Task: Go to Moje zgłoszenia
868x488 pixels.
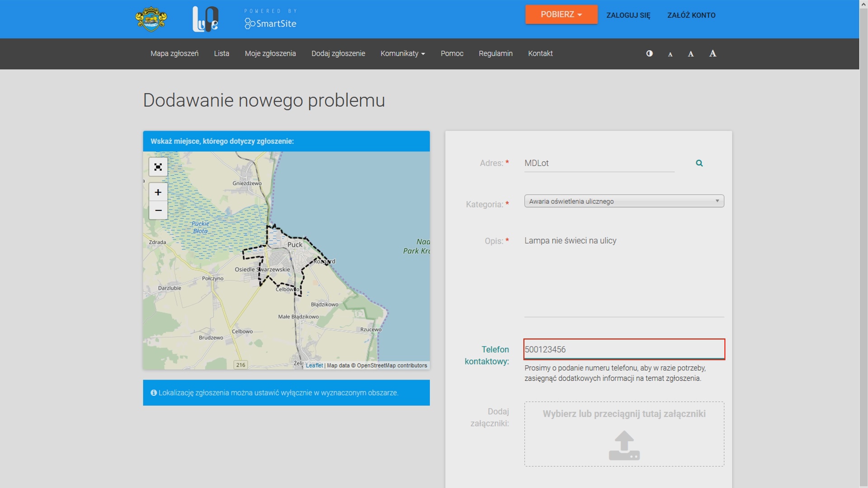Action: coord(270,53)
